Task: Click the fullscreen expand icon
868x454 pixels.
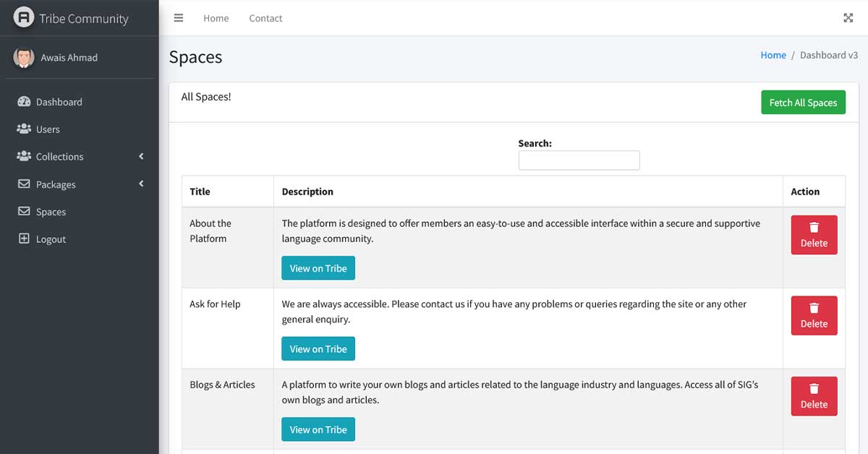Action: pyautogui.click(x=848, y=18)
